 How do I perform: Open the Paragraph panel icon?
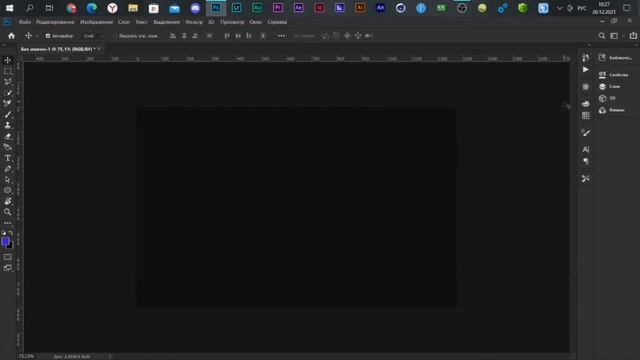[x=586, y=162]
